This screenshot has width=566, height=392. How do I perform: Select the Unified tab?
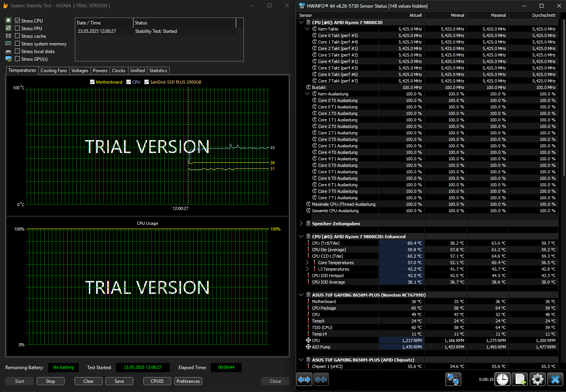click(x=138, y=71)
